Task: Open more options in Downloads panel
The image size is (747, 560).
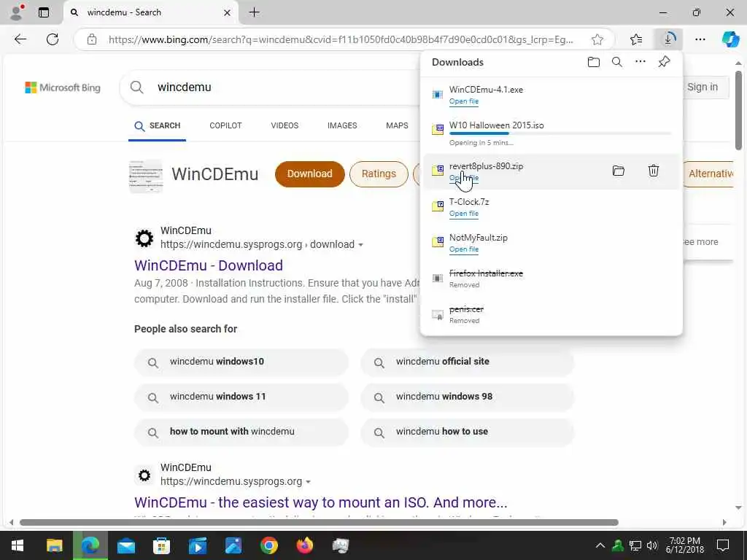Action: pyautogui.click(x=640, y=61)
